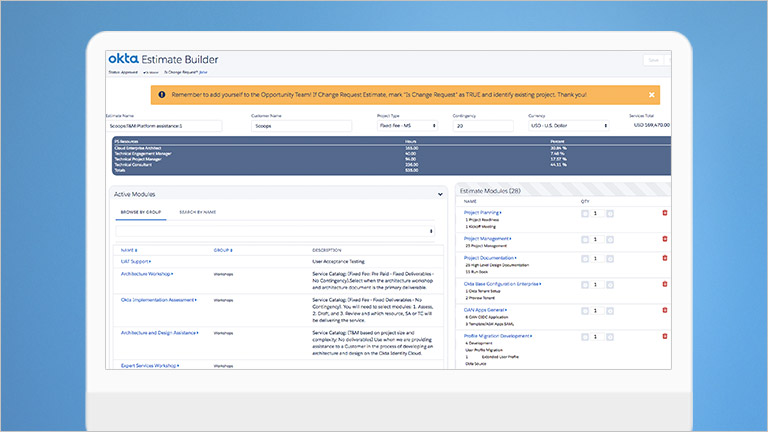768x432 pixels.
Task: Decrease quantity for OAN Apps General
Action: click(x=585, y=311)
